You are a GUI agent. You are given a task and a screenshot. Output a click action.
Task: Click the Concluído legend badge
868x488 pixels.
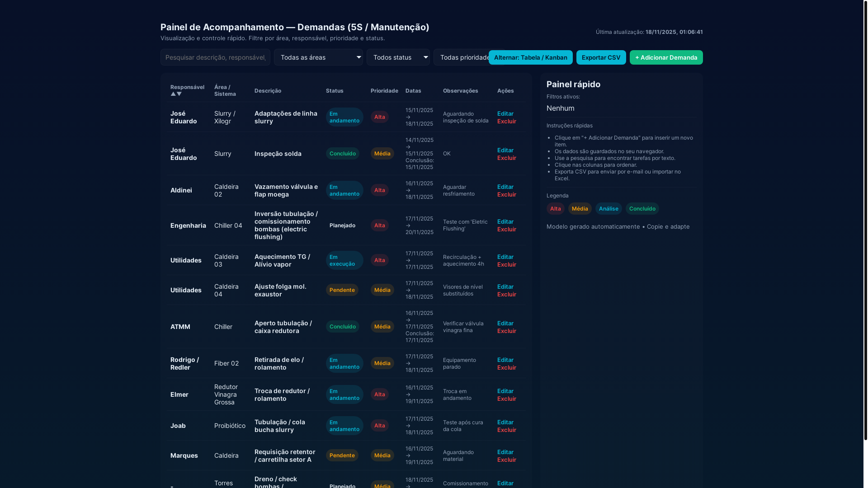coord(642,208)
